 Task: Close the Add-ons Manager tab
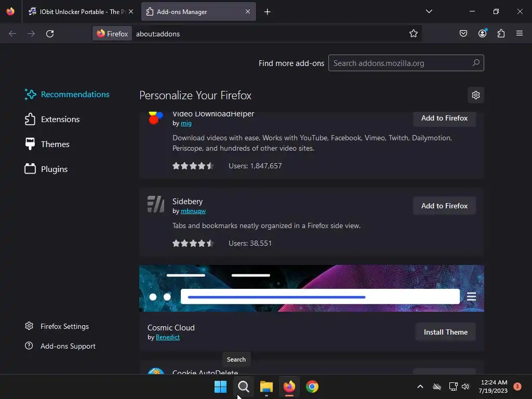pyautogui.click(x=248, y=11)
